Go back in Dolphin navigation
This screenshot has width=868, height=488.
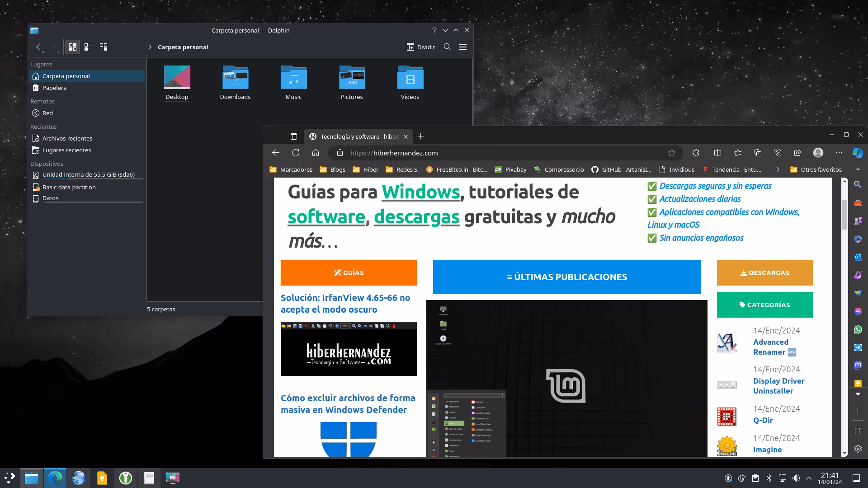[39, 47]
